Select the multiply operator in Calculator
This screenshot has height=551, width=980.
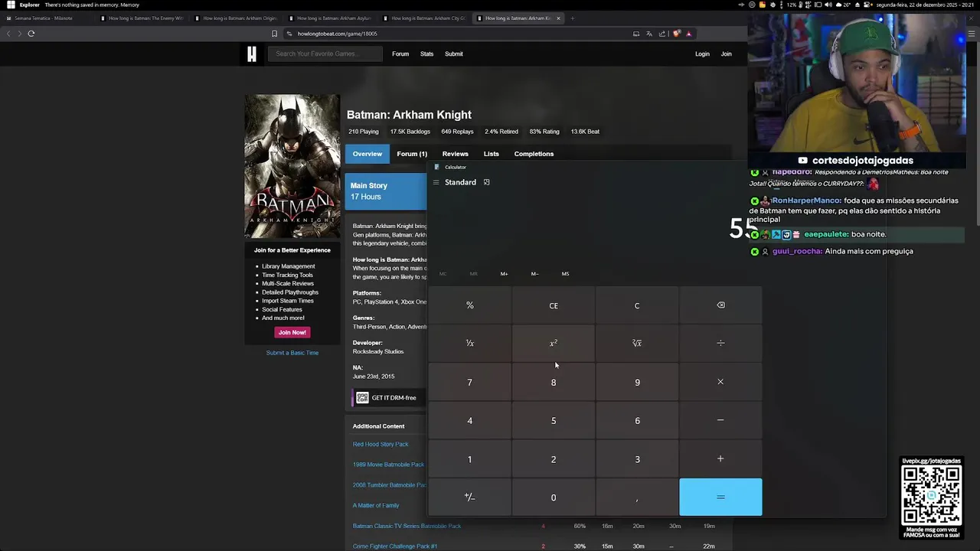pos(720,382)
